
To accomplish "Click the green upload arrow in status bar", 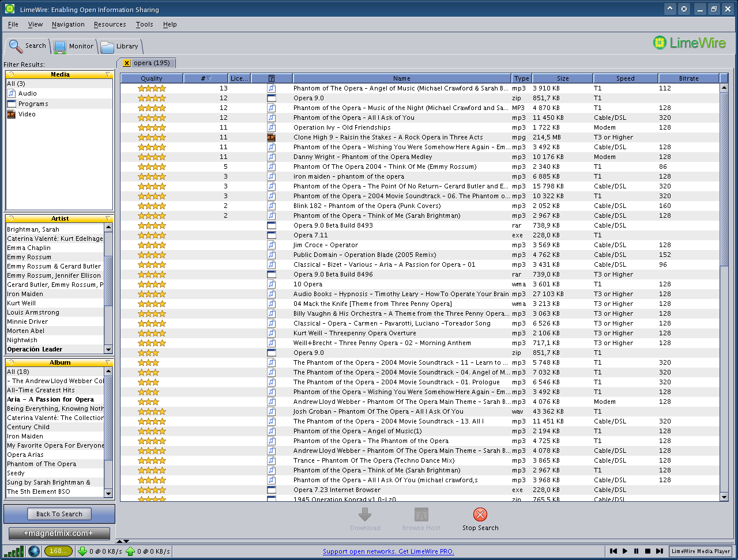I will (130, 551).
